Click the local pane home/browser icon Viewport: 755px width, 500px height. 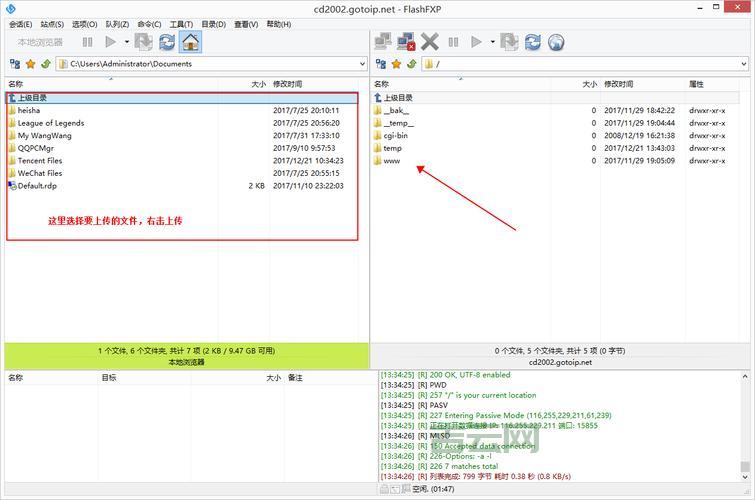(191, 42)
